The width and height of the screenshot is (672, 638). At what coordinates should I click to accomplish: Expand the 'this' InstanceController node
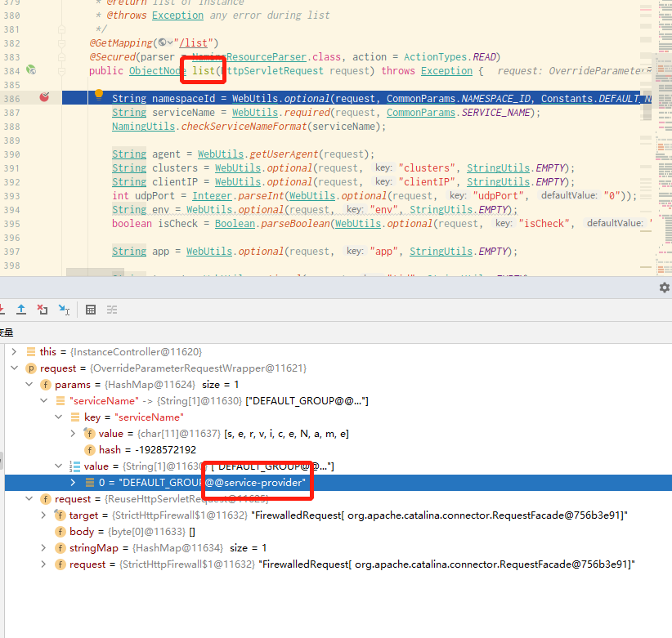tap(14, 352)
